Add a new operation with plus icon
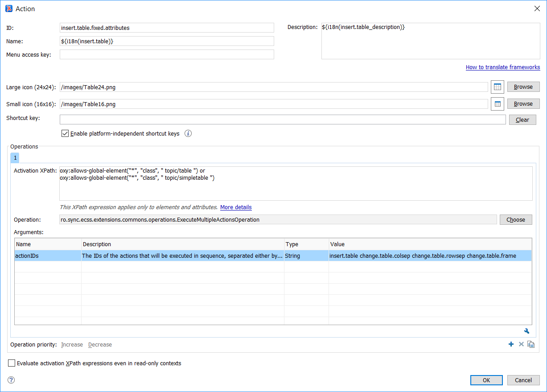The width and height of the screenshot is (547, 392). point(511,344)
